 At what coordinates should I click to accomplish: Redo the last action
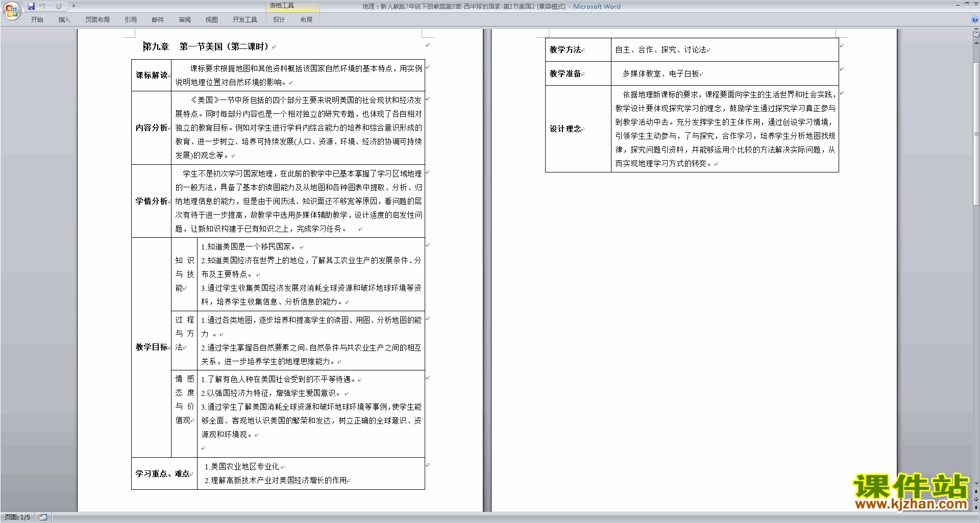(59, 6)
